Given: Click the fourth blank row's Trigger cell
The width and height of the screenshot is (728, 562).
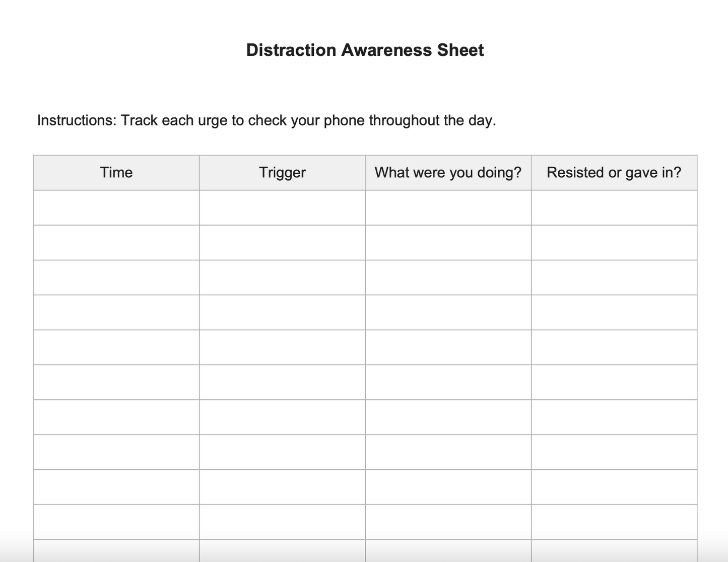Looking at the screenshot, I should [282, 312].
